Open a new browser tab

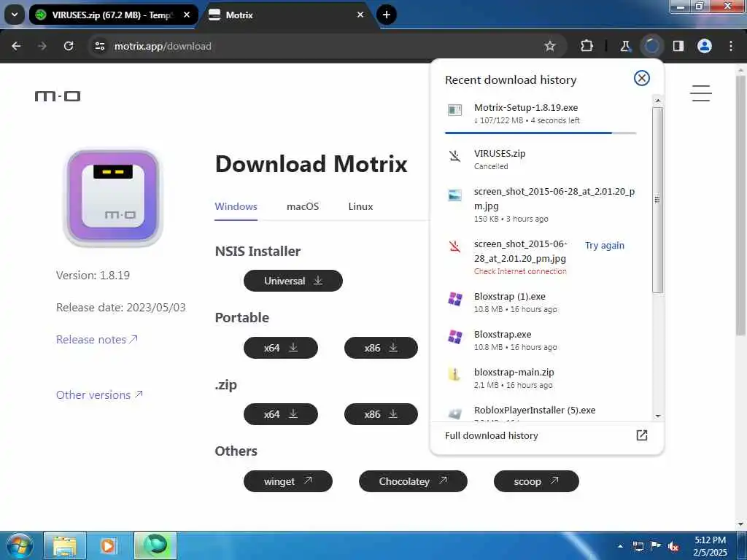[x=387, y=15]
